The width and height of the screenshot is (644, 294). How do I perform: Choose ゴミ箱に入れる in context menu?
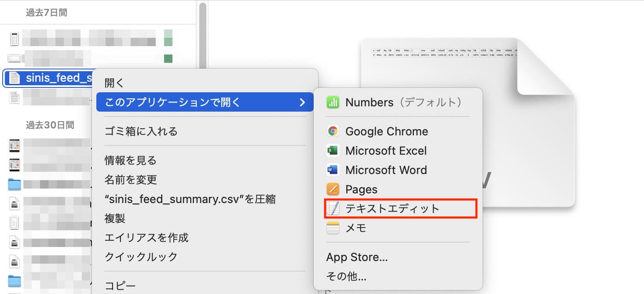(141, 131)
